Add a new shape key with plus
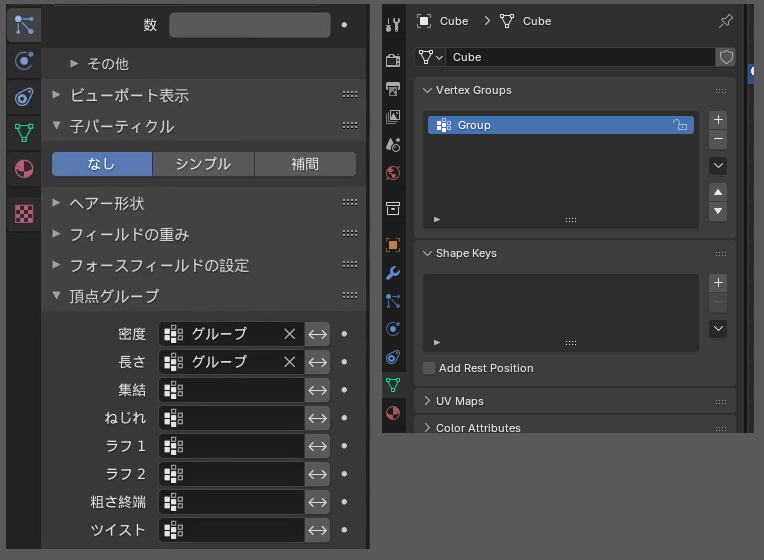This screenshot has width=764, height=560. [718, 283]
